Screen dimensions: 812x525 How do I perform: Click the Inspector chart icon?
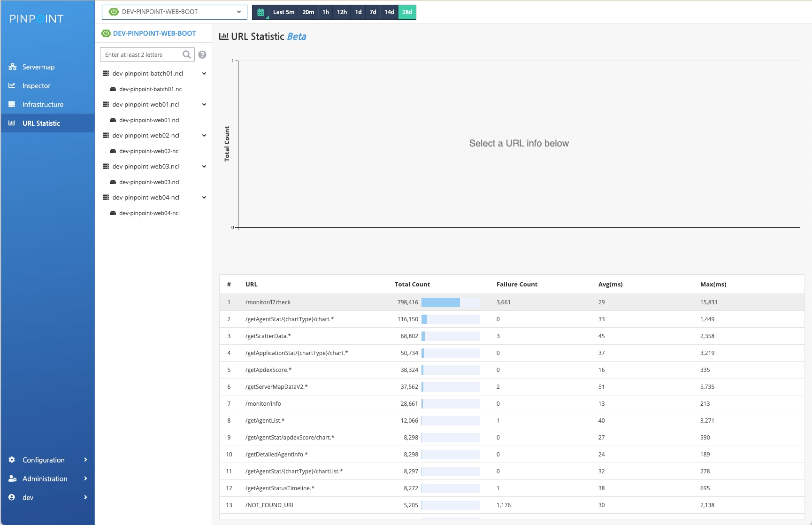12,85
